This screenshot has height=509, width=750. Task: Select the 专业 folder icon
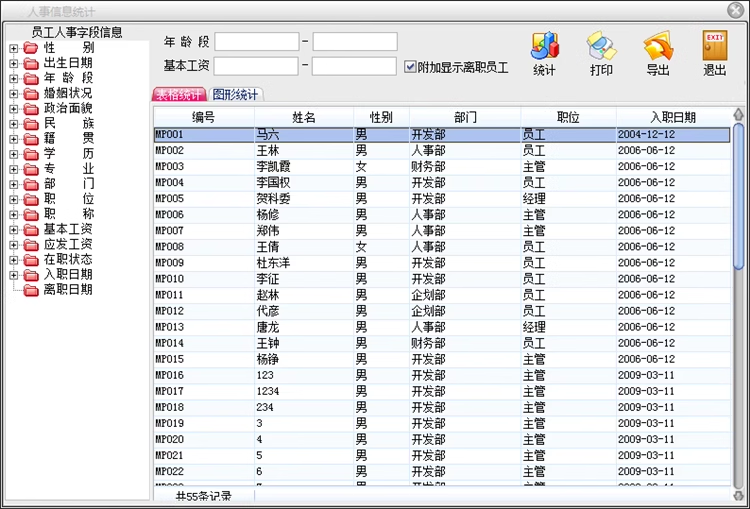[31, 169]
